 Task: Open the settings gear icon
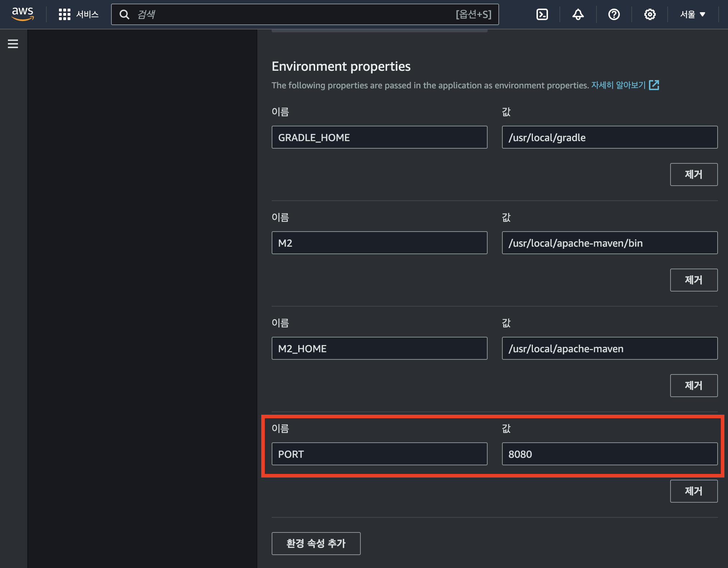coord(650,14)
